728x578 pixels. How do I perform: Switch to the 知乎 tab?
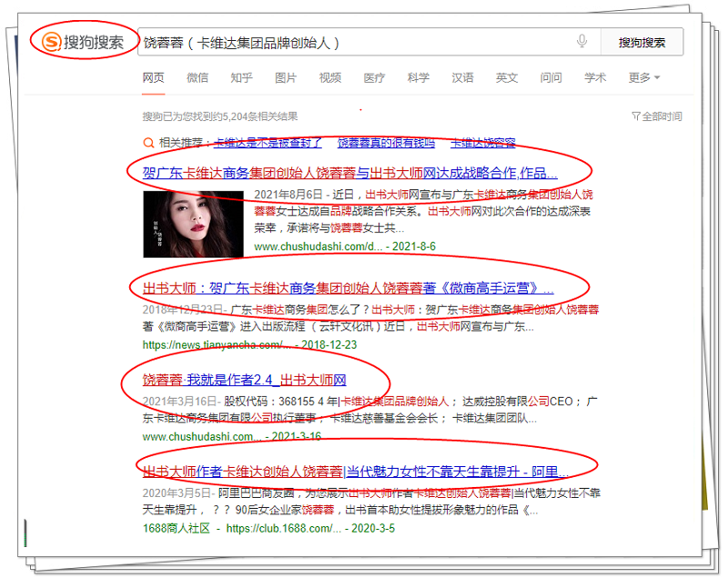[x=241, y=78]
